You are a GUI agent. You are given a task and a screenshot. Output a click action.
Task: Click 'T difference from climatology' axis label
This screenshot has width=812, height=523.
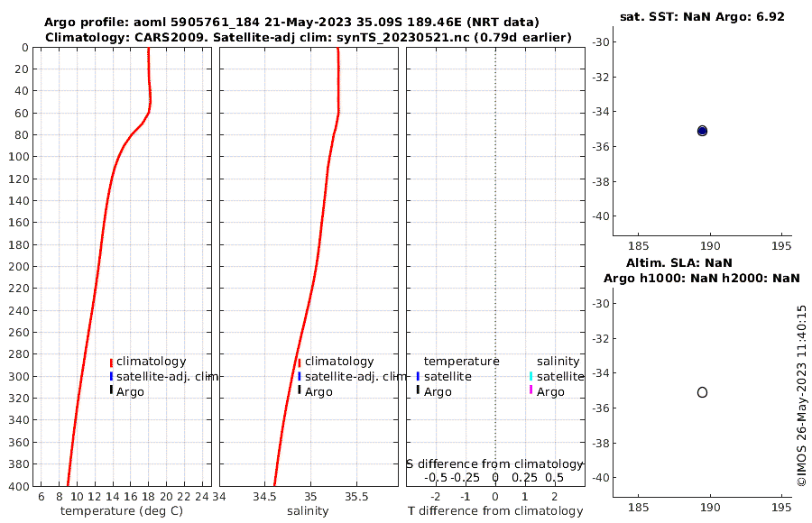(495, 511)
